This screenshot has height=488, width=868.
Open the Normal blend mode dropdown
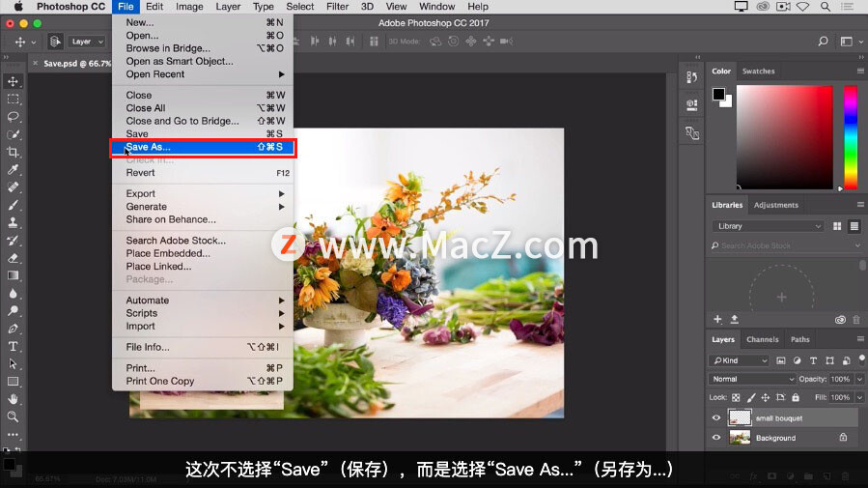click(752, 379)
